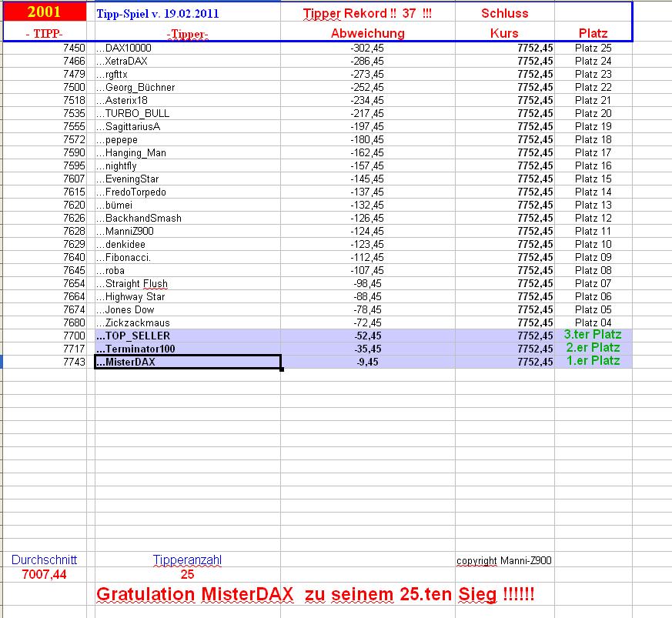Viewport: 672px width, 618px height.
Task: Click the deviation value -302,45
Action: tap(367, 48)
